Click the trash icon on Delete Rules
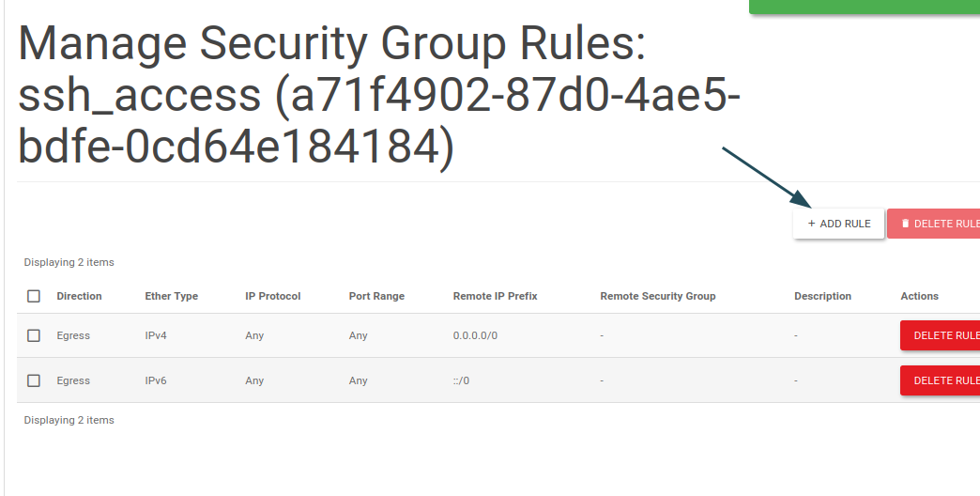Image resolution: width=980 pixels, height=496 pixels. [x=905, y=224]
